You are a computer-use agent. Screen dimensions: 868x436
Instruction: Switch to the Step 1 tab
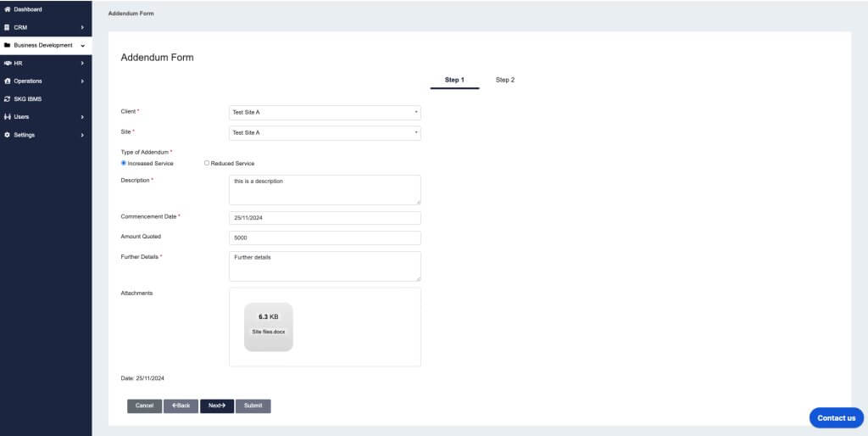pyautogui.click(x=454, y=80)
